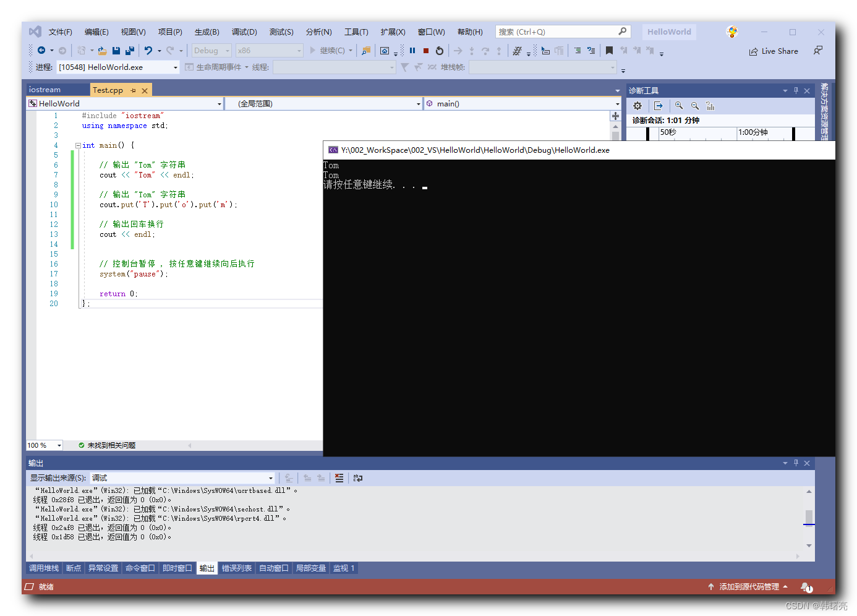The image size is (857, 616).
Task: Open lifecycle events dropdown
Action: (x=247, y=67)
